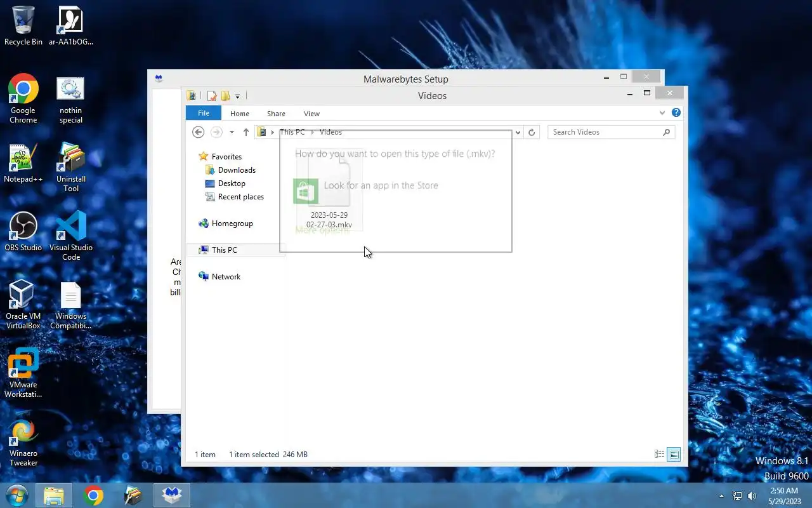Open the address bar history dropdown

(518, 132)
